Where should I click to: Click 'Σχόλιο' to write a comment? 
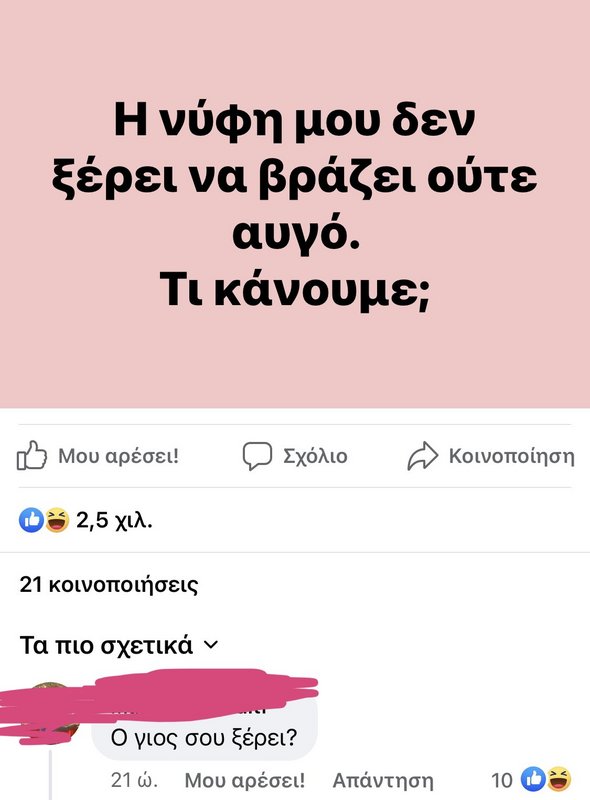coord(315,456)
